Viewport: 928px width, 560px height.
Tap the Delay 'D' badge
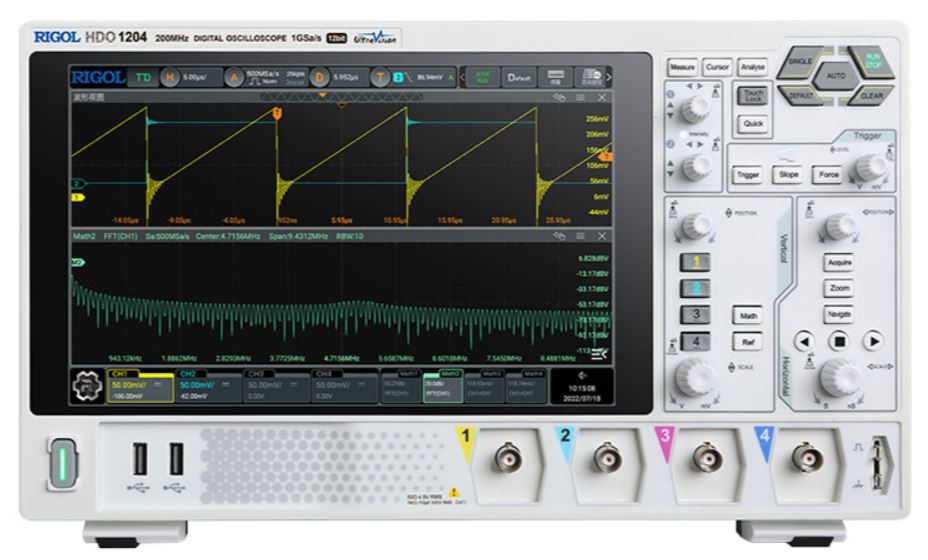pos(320,77)
